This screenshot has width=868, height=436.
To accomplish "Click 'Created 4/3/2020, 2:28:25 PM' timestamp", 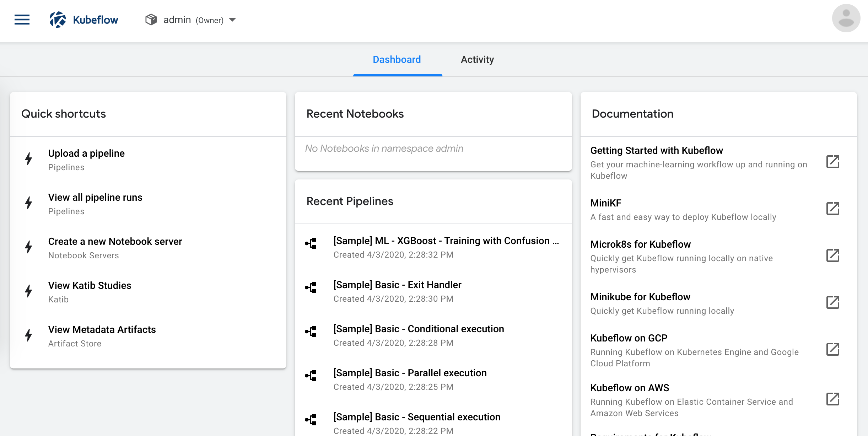I will (x=393, y=387).
